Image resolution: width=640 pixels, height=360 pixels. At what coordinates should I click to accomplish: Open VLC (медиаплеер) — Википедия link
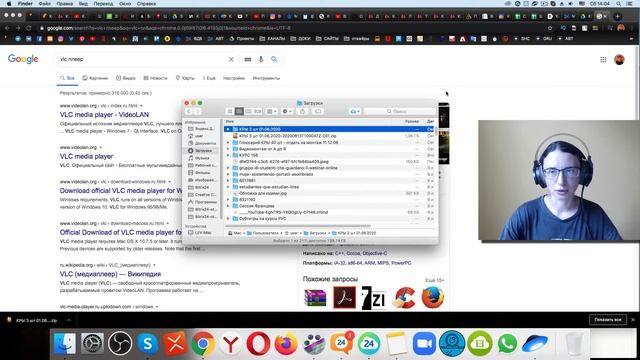(110, 274)
